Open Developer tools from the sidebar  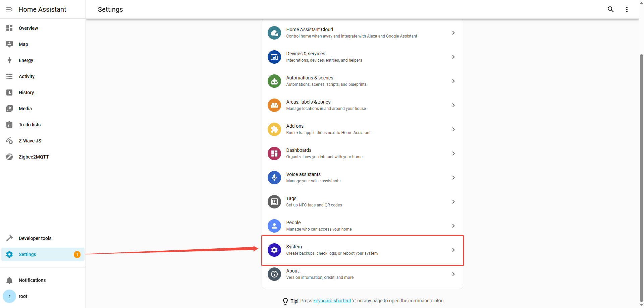pos(35,238)
